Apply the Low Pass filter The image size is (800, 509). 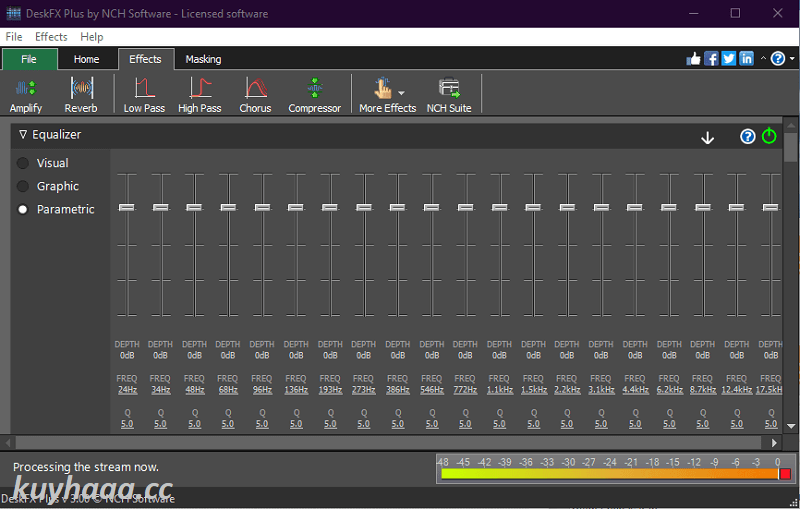(x=144, y=95)
